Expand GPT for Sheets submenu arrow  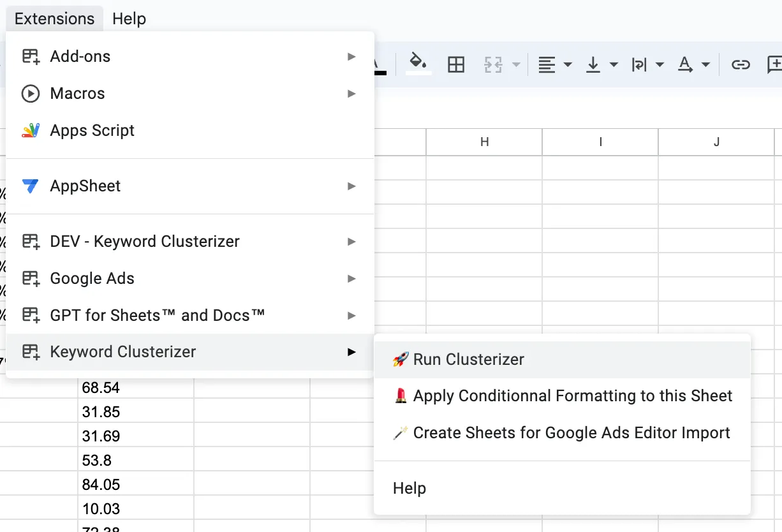[351, 316]
